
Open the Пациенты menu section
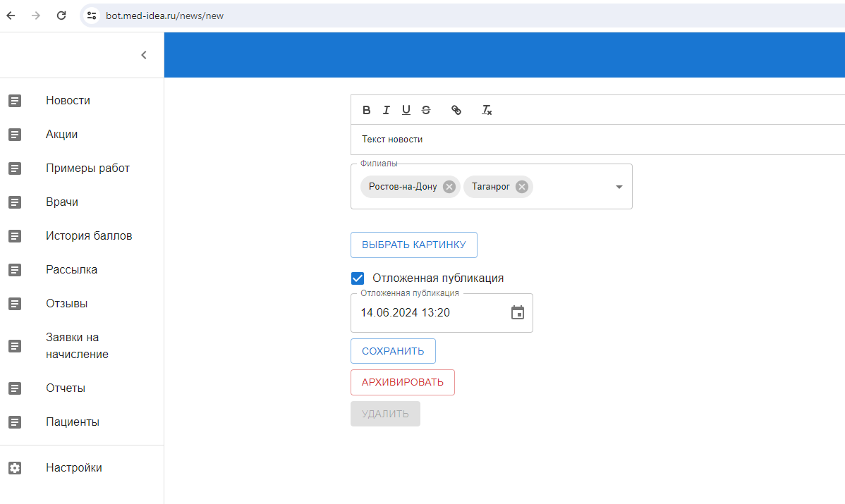click(x=82, y=422)
